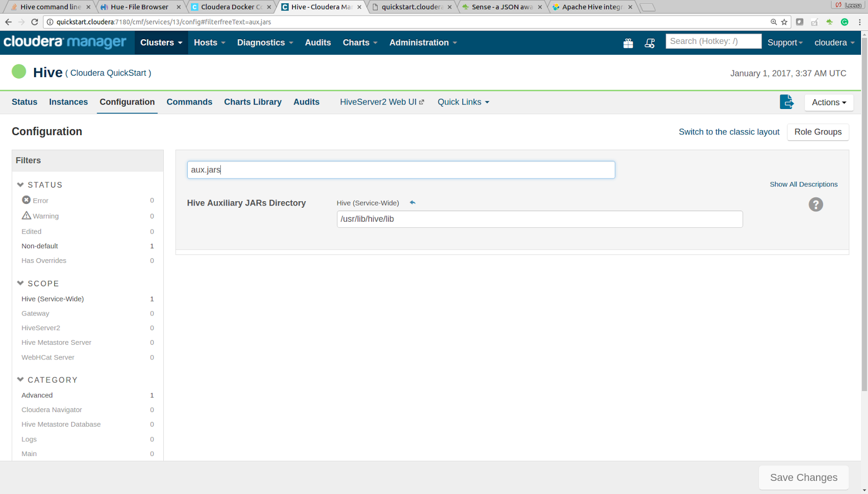Click Show All Descriptions link
The height and width of the screenshot is (494, 868).
point(803,184)
